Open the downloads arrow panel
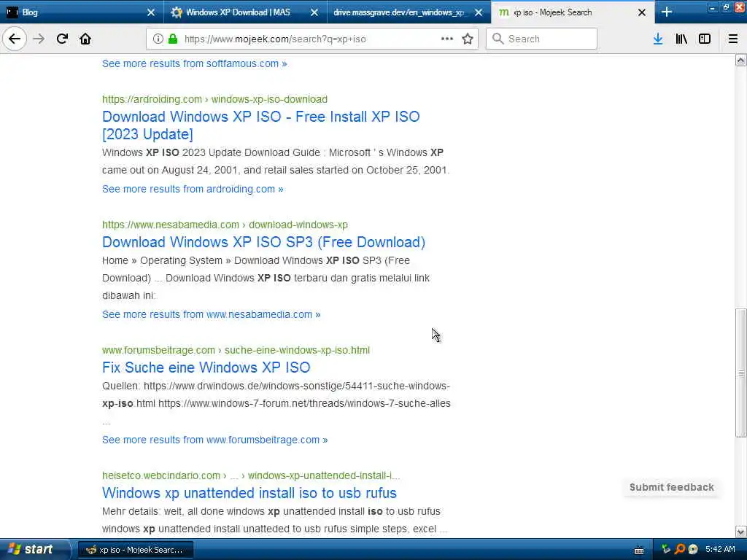The image size is (747, 560). [658, 39]
